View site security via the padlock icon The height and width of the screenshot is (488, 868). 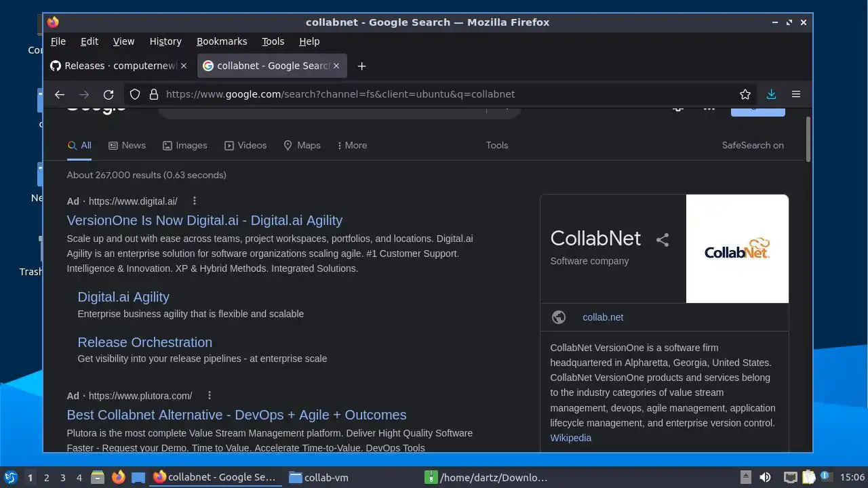coord(153,94)
